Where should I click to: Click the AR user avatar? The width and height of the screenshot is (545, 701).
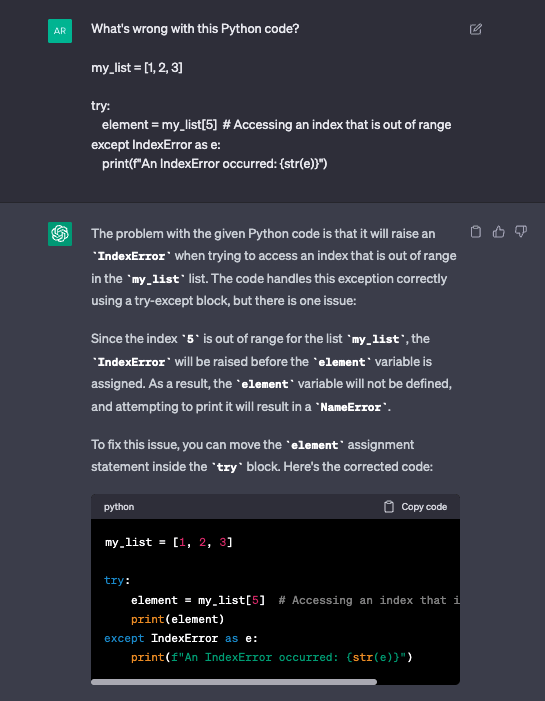coord(60,31)
